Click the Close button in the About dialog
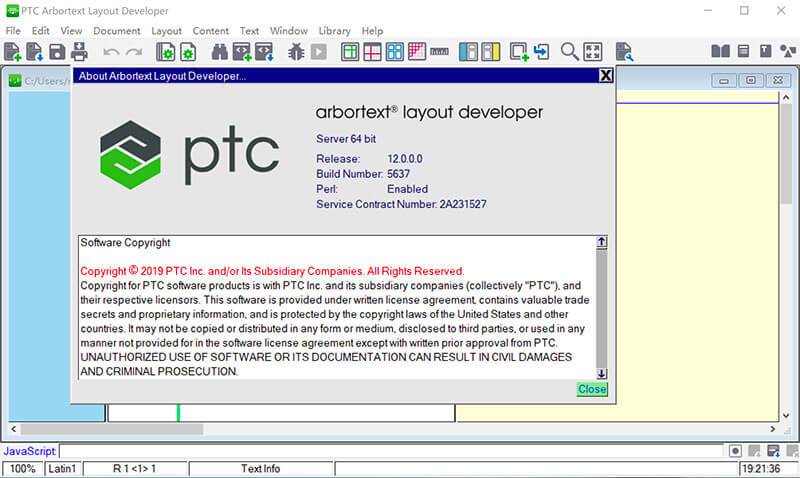This screenshot has height=478, width=800. [592, 389]
